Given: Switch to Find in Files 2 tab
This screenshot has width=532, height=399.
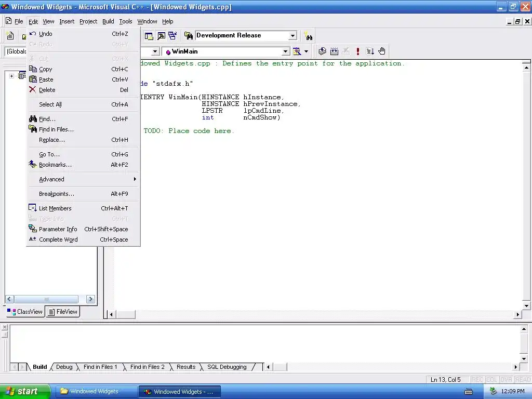Looking at the screenshot, I should tap(147, 367).
